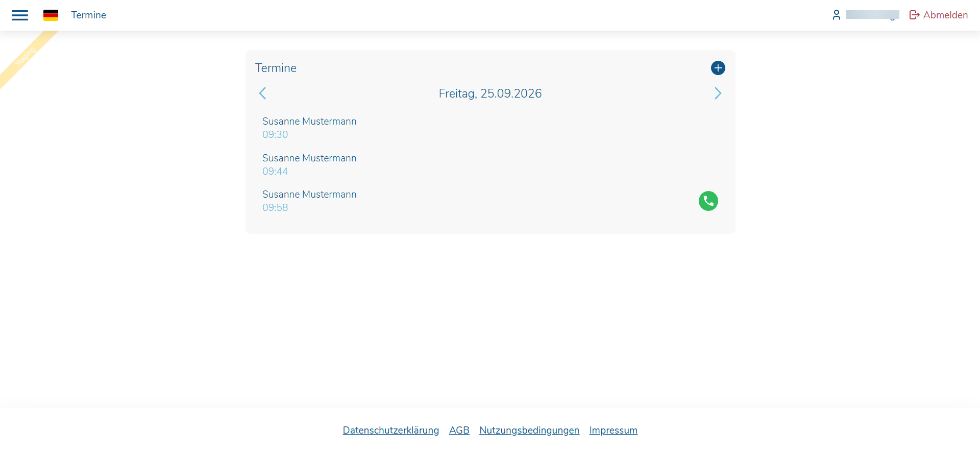Open the Nutzungsbedingungen link

[529, 431]
